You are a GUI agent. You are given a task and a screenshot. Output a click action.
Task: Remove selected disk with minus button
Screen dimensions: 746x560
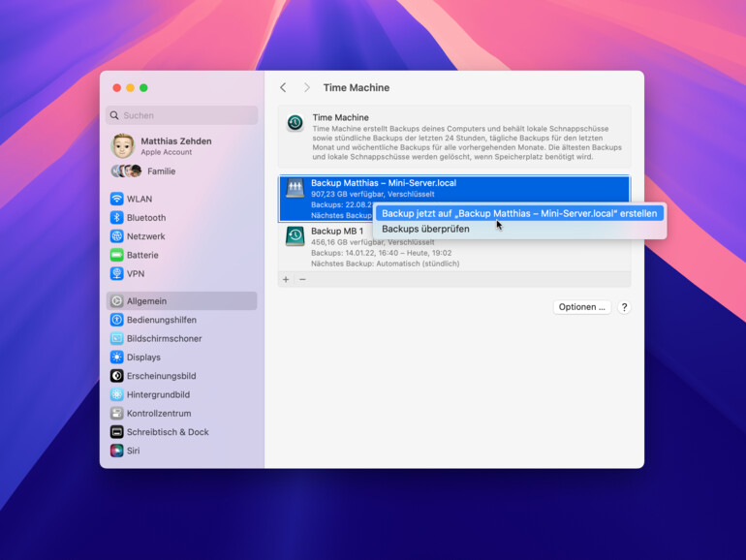302,279
